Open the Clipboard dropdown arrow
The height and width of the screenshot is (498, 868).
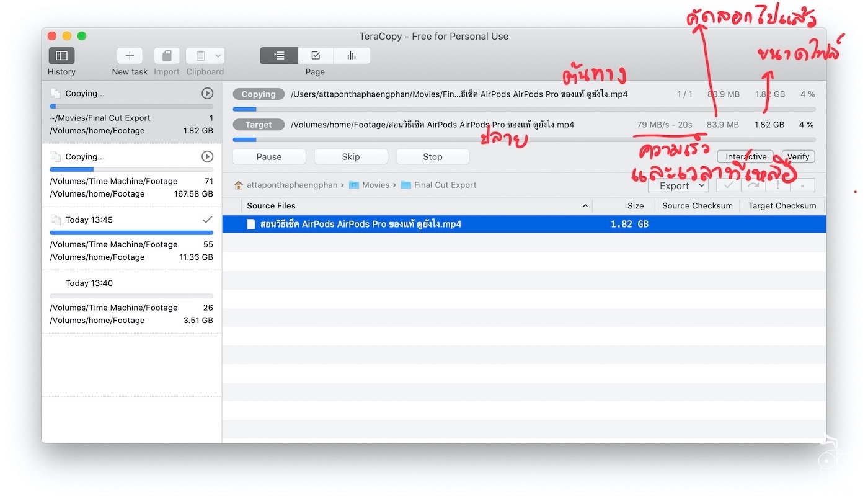pos(218,55)
